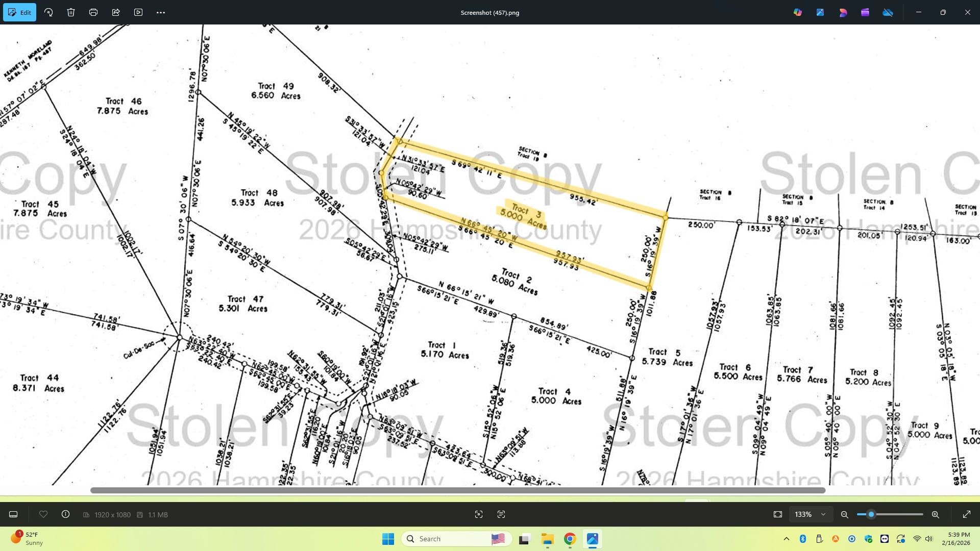Open the See more three-dots menu
This screenshot has width=980, height=551.
click(161, 12)
